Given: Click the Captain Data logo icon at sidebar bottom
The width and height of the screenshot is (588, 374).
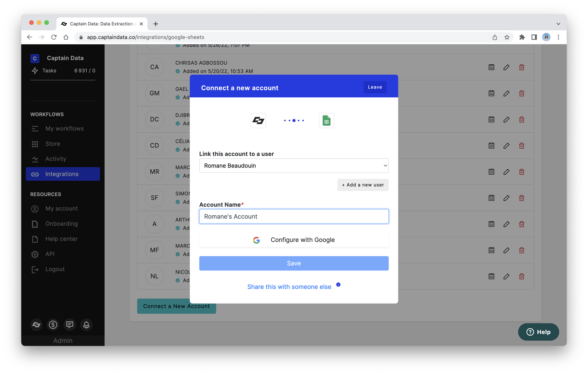Looking at the screenshot, I should (36, 325).
